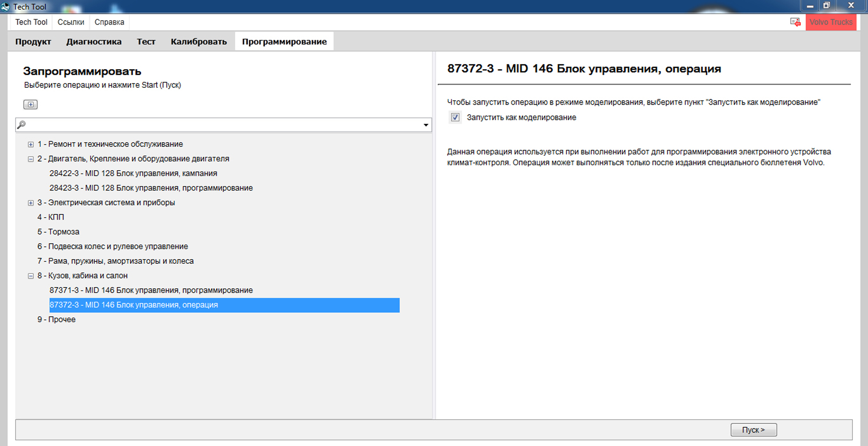Select 28423-3 MID 128 программирование item
Image resolution: width=868 pixels, height=446 pixels.
tap(151, 188)
